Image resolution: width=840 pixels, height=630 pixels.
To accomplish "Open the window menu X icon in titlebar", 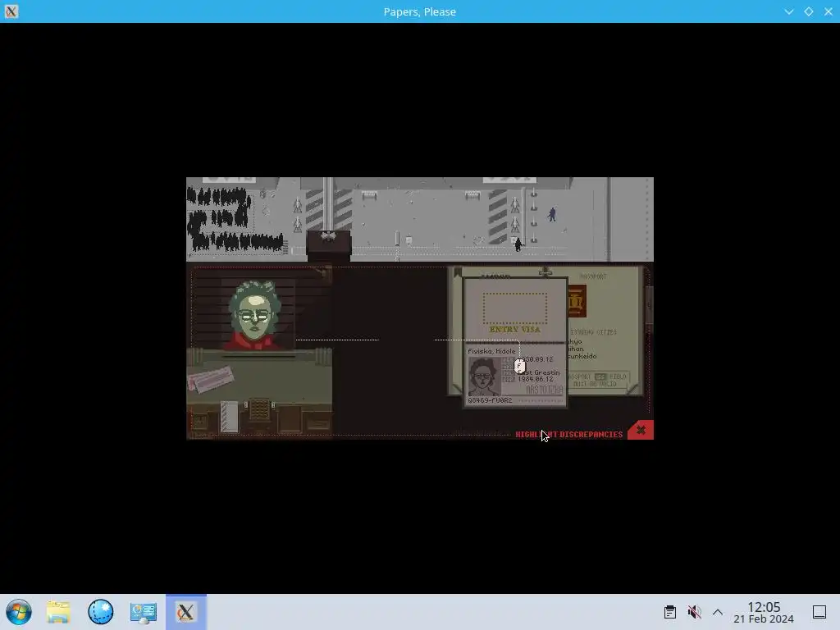I will 11,11.
